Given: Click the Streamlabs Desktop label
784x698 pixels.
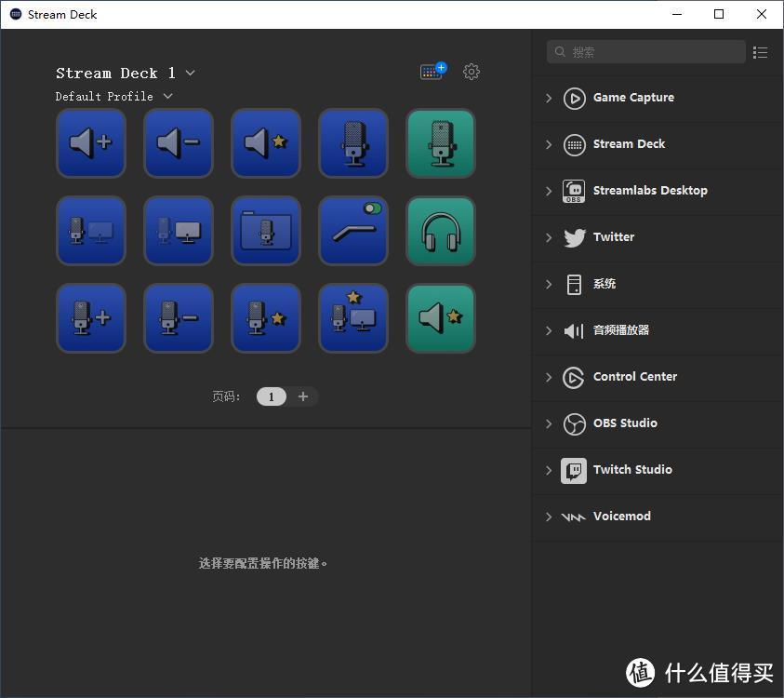Looking at the screenshot, I should coord(650,191).
